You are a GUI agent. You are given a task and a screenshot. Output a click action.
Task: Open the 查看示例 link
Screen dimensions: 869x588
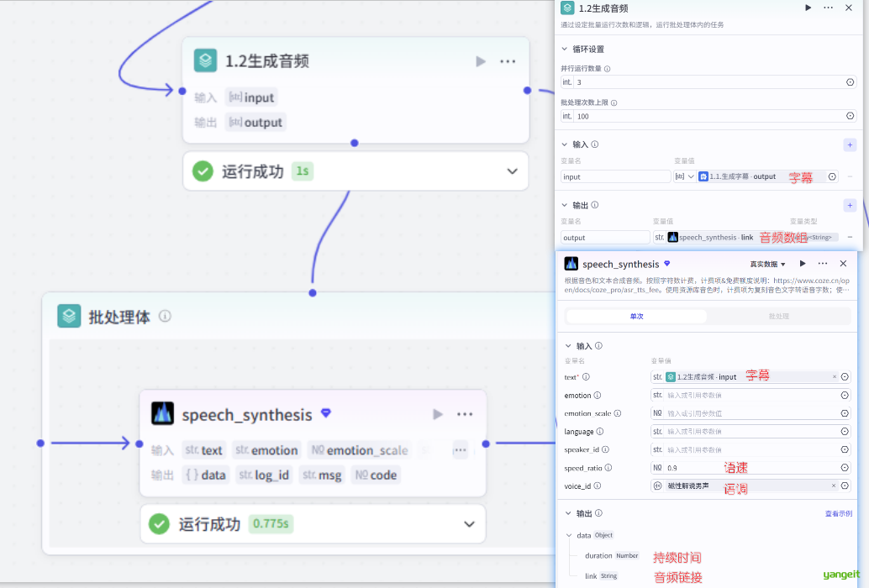point(838,513)
